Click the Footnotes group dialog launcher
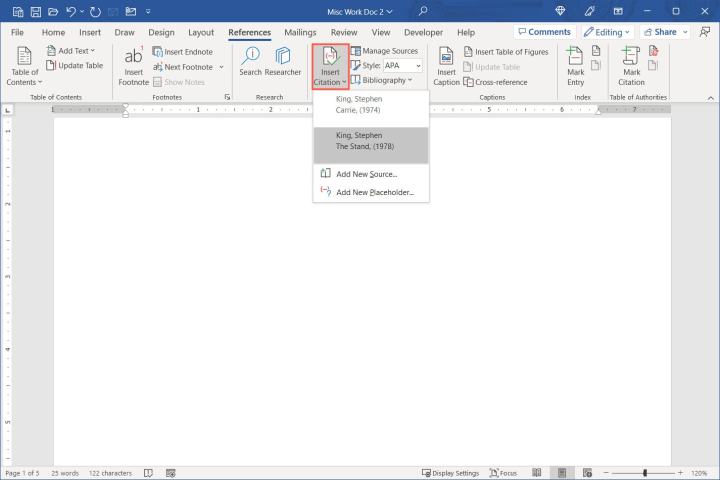 point(227,97)
